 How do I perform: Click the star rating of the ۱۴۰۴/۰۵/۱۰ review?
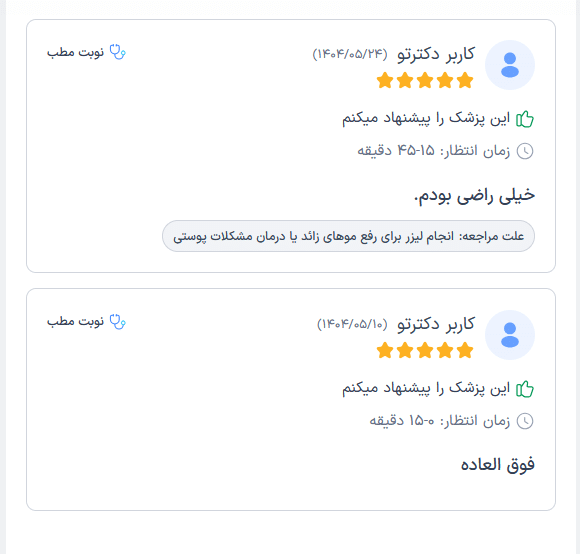point(425,350)
